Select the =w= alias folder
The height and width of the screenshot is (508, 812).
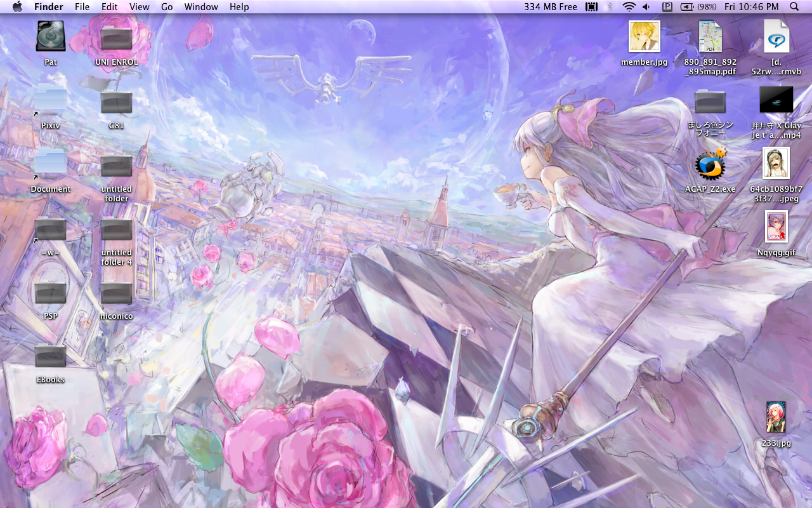pyautogui.click(x=51, y=229)
